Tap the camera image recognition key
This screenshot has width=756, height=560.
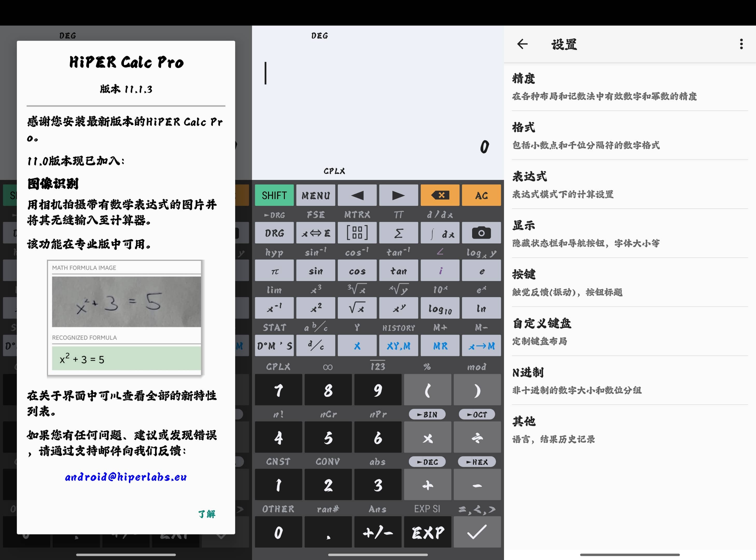point(481,233)
